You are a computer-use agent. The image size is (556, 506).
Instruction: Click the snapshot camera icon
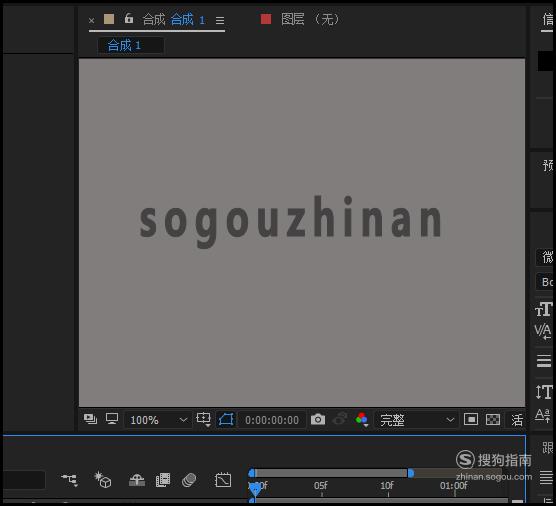(x=318, y=419)
